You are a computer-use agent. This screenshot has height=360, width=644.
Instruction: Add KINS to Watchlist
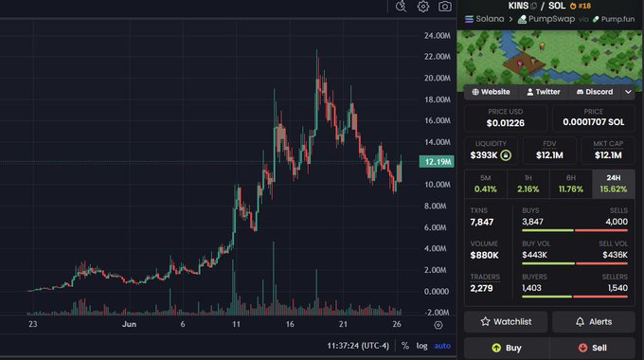click(506, 322)
